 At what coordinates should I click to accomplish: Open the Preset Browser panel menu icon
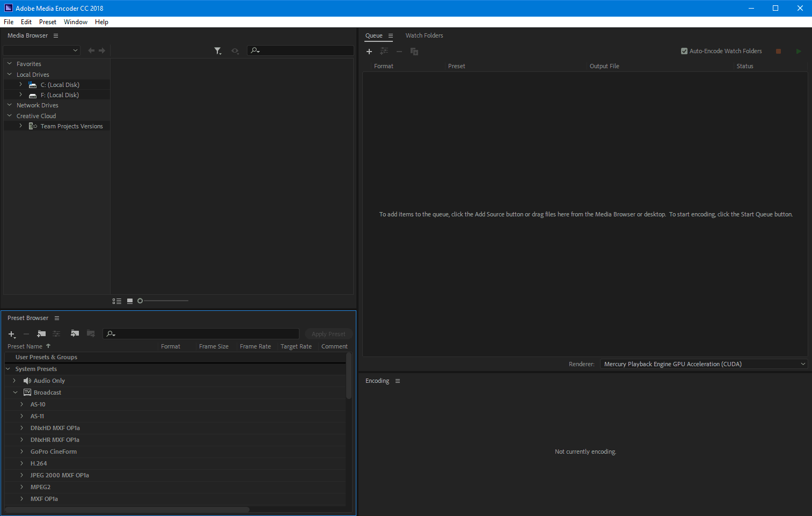[57, 318]
